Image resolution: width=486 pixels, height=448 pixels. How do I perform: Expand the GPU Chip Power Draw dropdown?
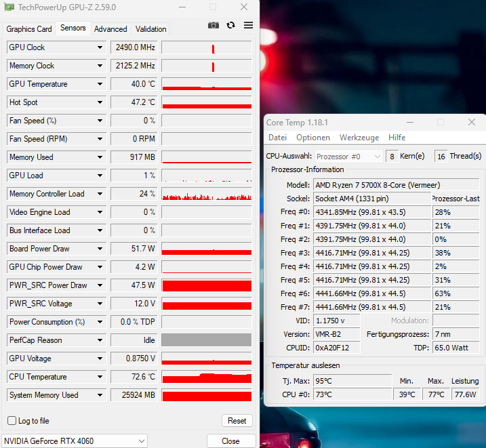click(100, 267)
